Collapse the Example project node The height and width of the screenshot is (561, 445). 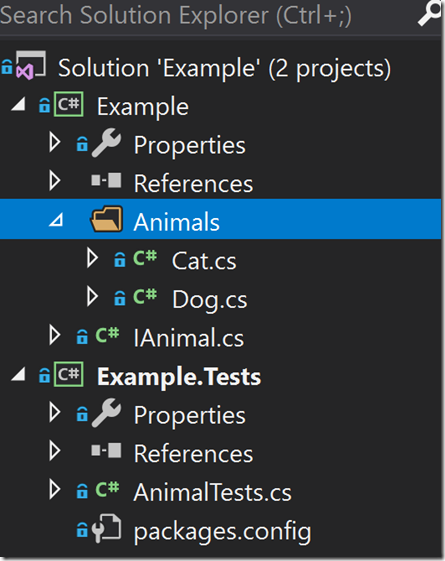tap(19, 104)
